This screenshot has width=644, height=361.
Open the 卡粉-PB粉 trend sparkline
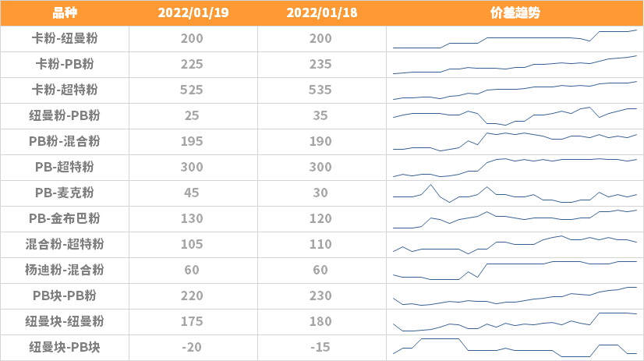515,65
